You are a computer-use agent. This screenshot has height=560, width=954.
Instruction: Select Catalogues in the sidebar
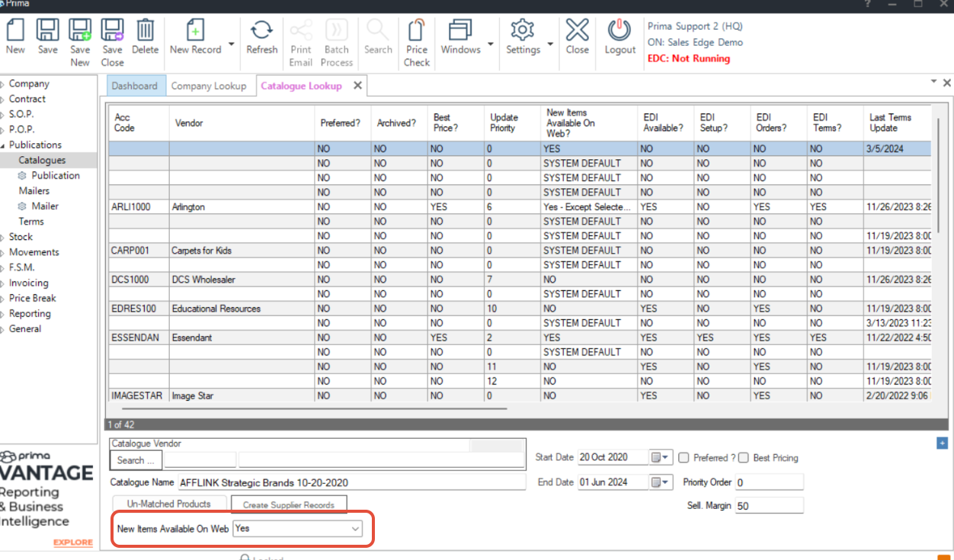point(42,160)
